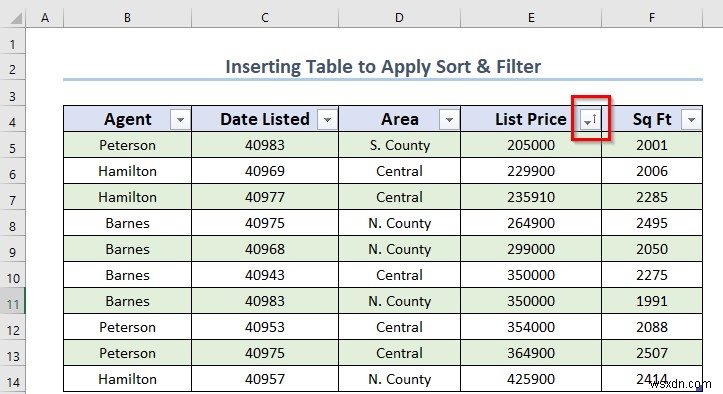Select the 'Hamilton' cell in row 6

pyautogui.click(x=127, y=171)
